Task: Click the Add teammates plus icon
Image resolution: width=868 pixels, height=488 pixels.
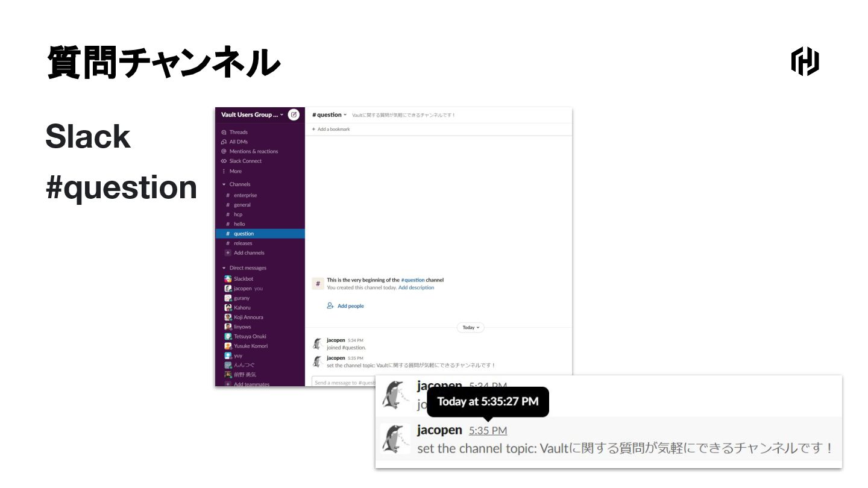Action: 228,384
